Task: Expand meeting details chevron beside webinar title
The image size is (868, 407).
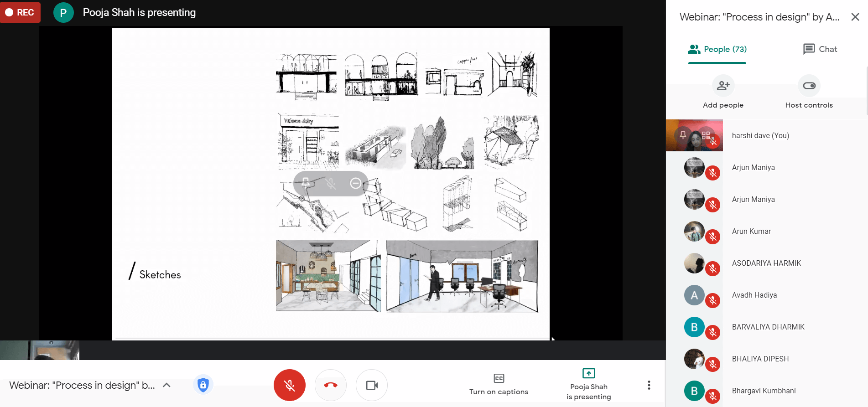Action: coord(167,385)
